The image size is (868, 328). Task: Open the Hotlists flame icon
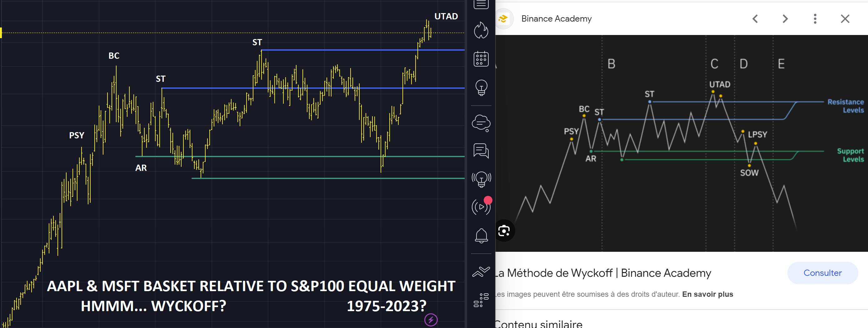pos(481,30)
